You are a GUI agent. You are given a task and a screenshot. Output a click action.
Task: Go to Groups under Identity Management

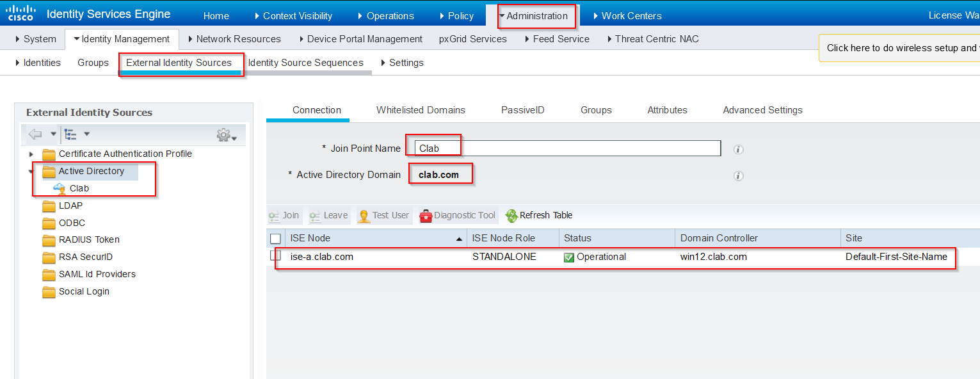pos(93,63)
